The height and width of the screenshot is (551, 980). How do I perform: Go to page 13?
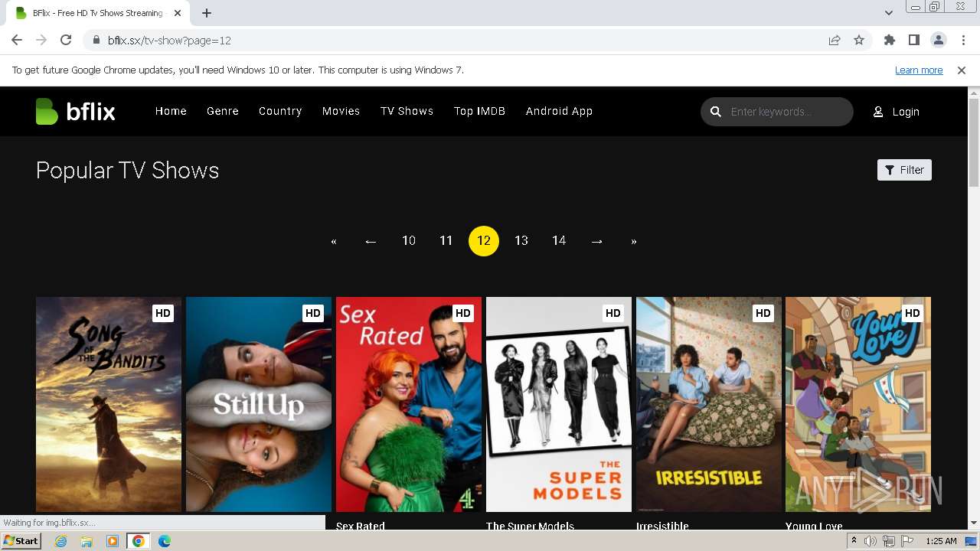point(521,241)
